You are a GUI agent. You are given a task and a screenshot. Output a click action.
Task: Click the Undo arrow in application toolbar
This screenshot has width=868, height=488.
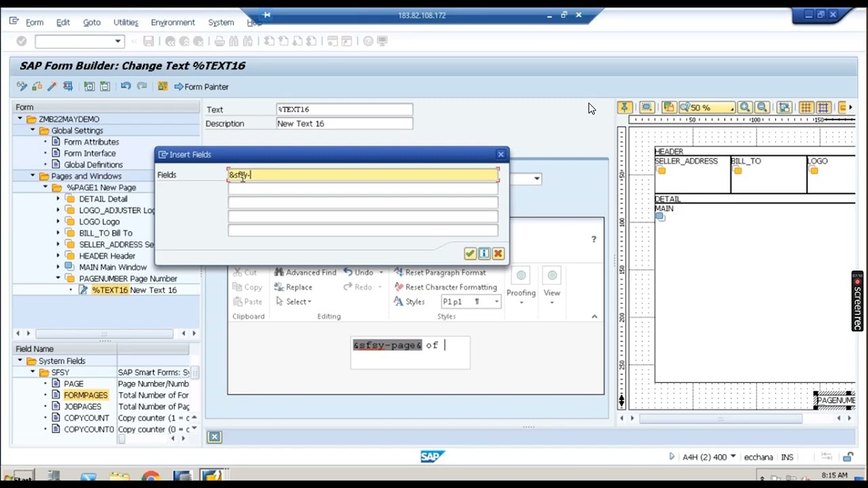point(126,87)
